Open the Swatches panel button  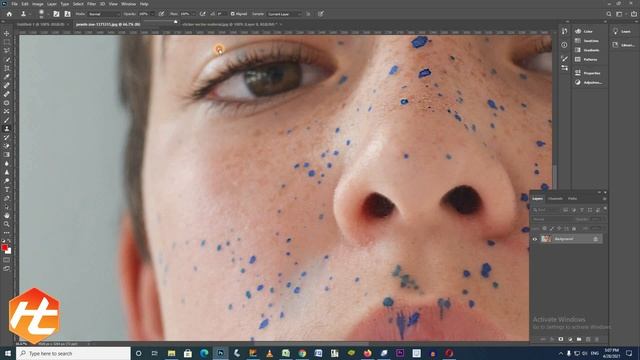587,41
